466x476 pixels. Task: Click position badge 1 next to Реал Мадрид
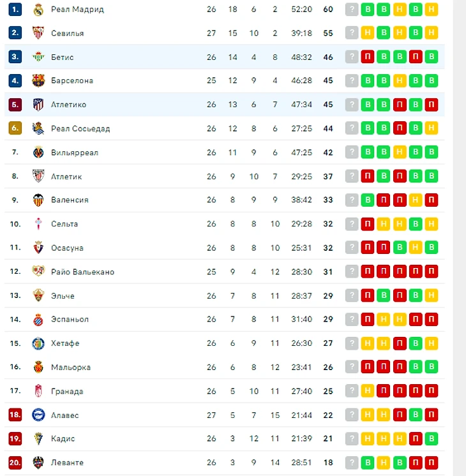pyautogui.click(x=15, y=10)
